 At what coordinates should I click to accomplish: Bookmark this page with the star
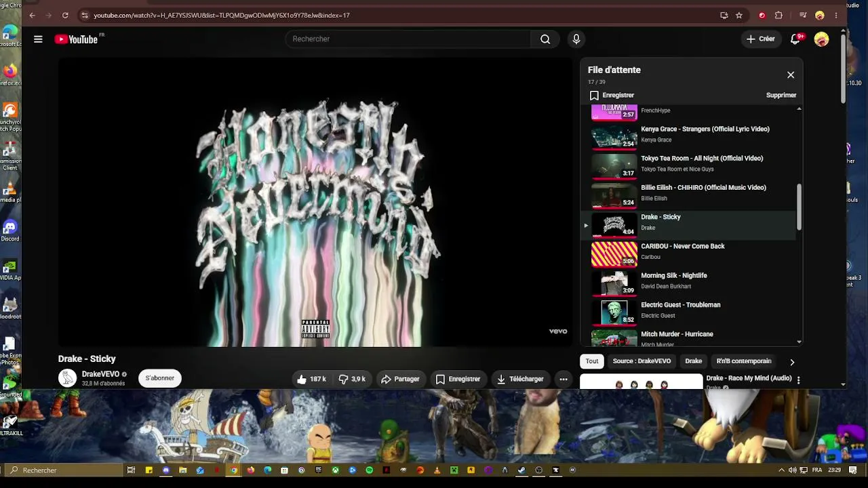coord(739,15)
